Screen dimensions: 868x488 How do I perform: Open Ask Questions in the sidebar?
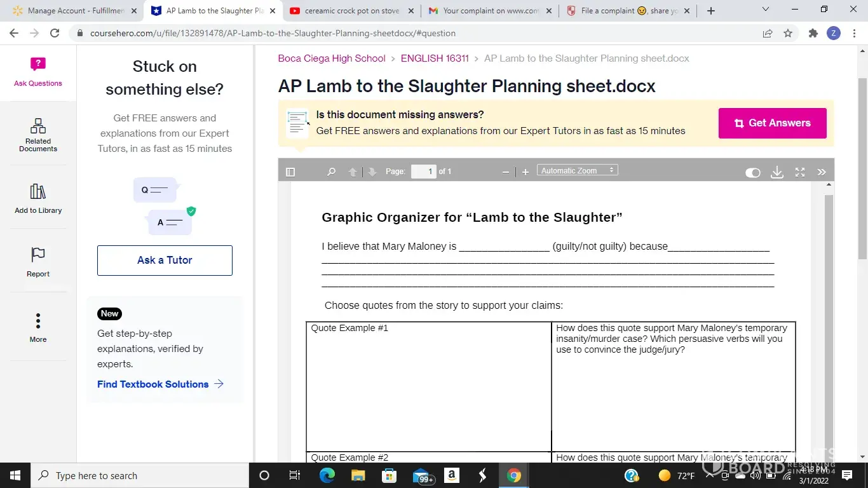(38, 72)
